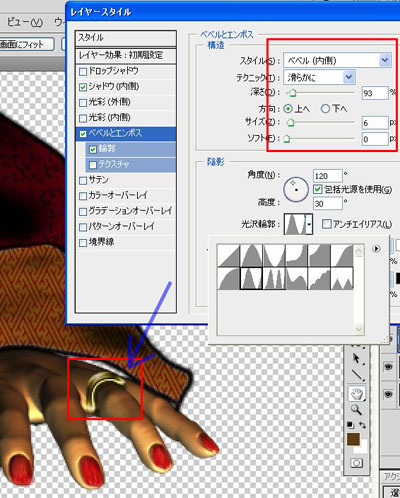The height and width of the screenshot is (498, 400).
Task: Choose the Rounded Steps contour preset
Action: (x=319, y=278)
